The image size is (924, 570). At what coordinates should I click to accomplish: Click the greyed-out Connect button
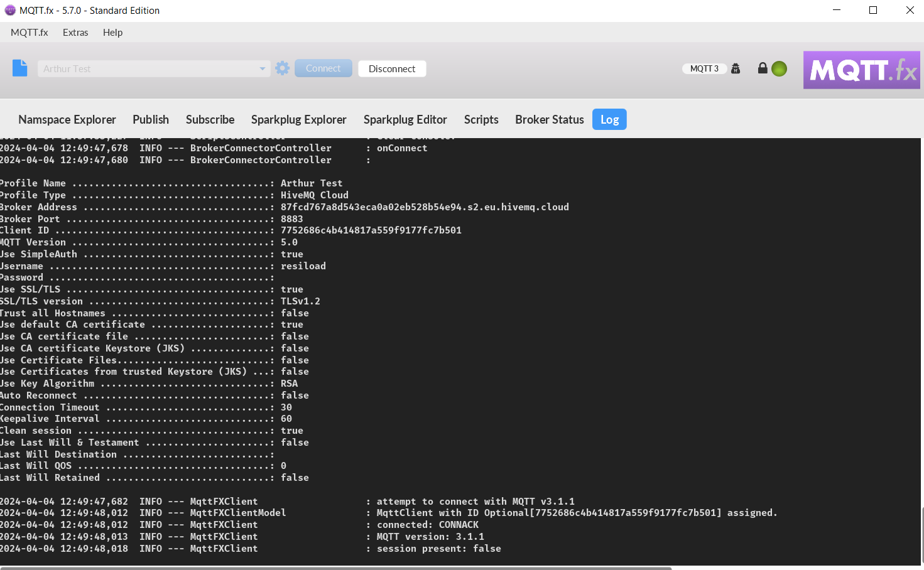(x=323, y=68)
